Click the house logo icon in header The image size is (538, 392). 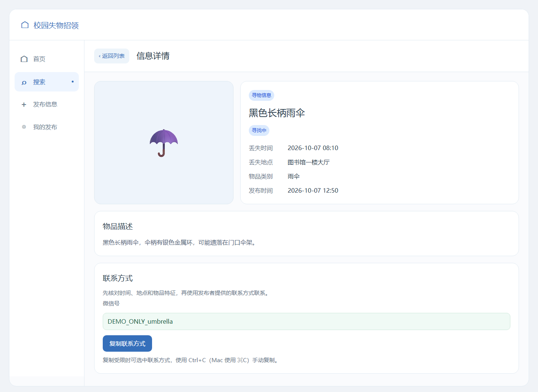coord(25,25)
